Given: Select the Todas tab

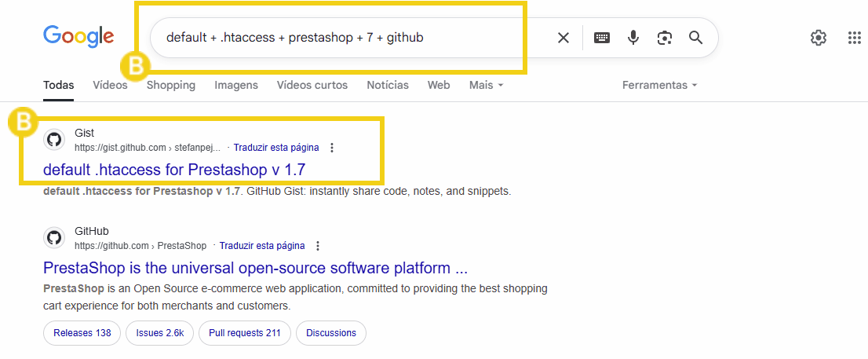Looking at the screenshot, I should click(x=59, y=86).
